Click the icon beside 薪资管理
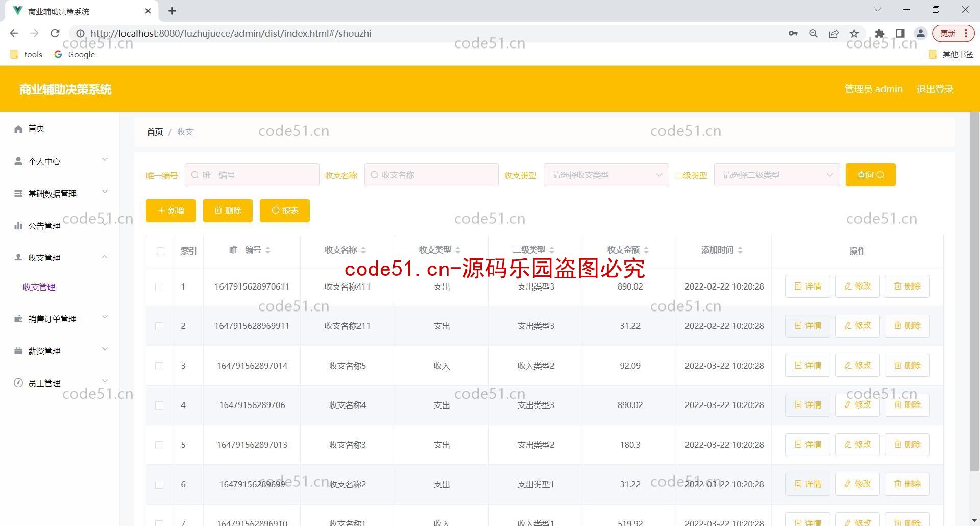The image size is (980, 526). (18, 351)
